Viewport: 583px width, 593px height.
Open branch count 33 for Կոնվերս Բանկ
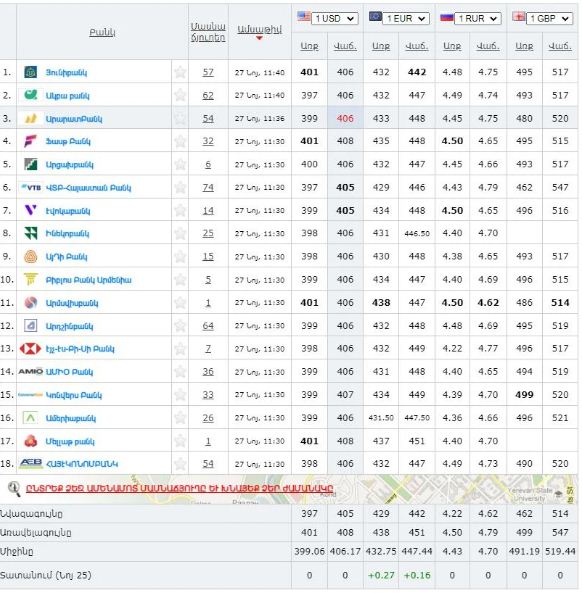tap(208, 395)
